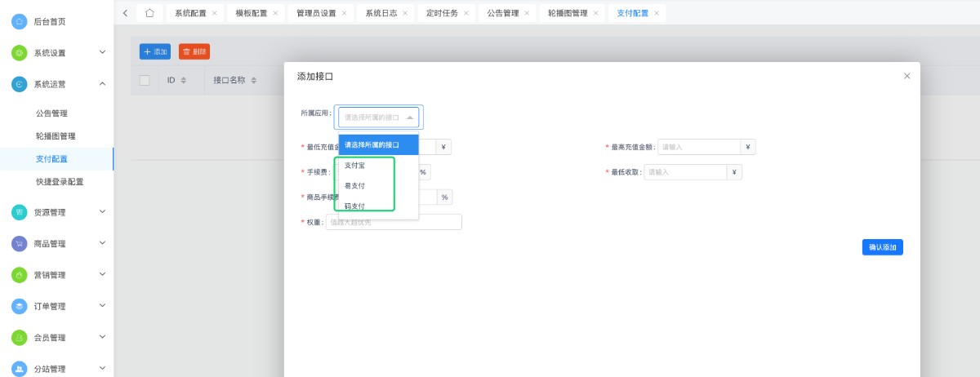Switch to the 轮播图管理 tab
The width and height of the screenshot is (980, 377).
(568, 13)
